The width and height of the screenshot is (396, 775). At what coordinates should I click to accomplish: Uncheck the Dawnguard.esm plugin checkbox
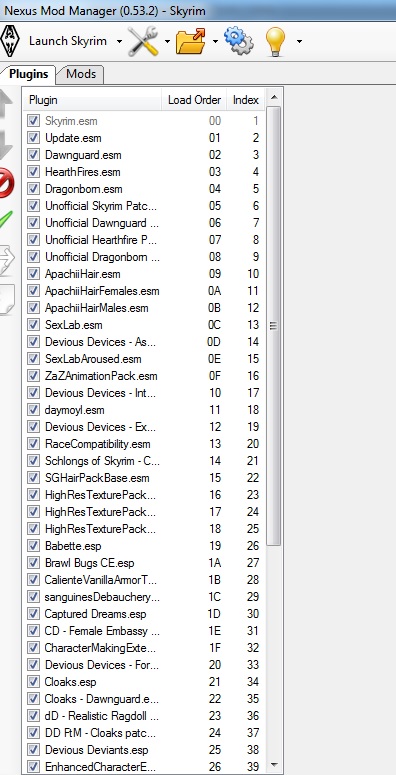point(33,155)
